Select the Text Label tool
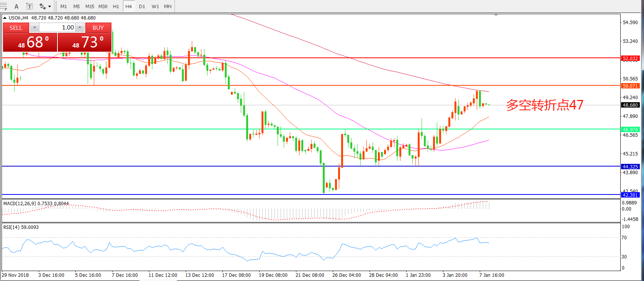This screenshot has height=281, width=644. tap(29, 7)
